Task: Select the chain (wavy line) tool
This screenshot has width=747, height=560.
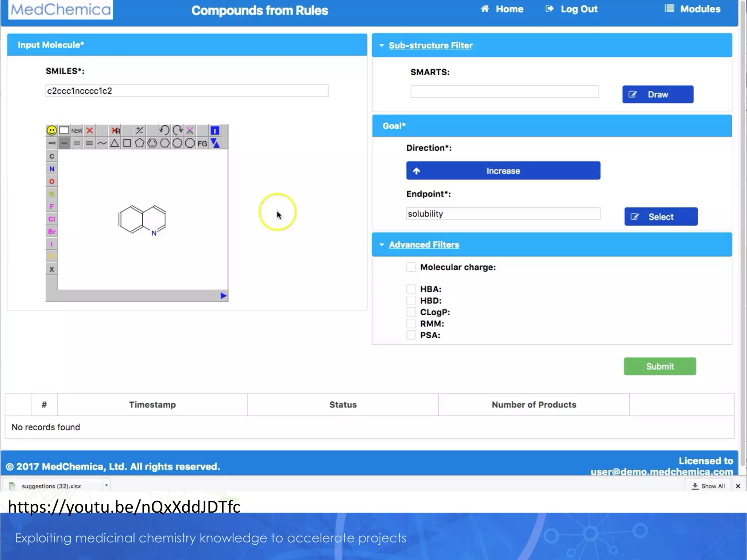Action: (102, 143)
